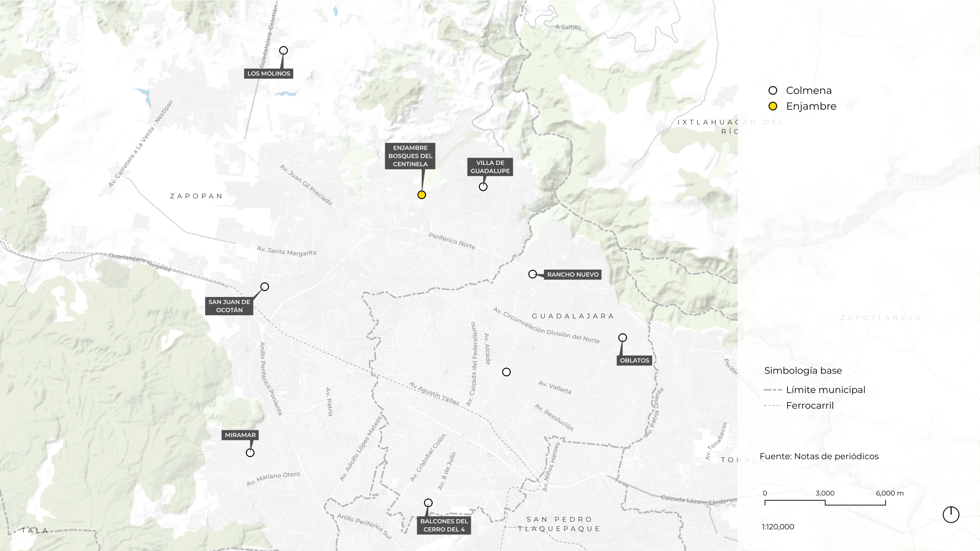Click the ENJAMBRE BOSQUES DEL CENTINELA label
This screenshot has width=980, height=551.
[410, 156]
